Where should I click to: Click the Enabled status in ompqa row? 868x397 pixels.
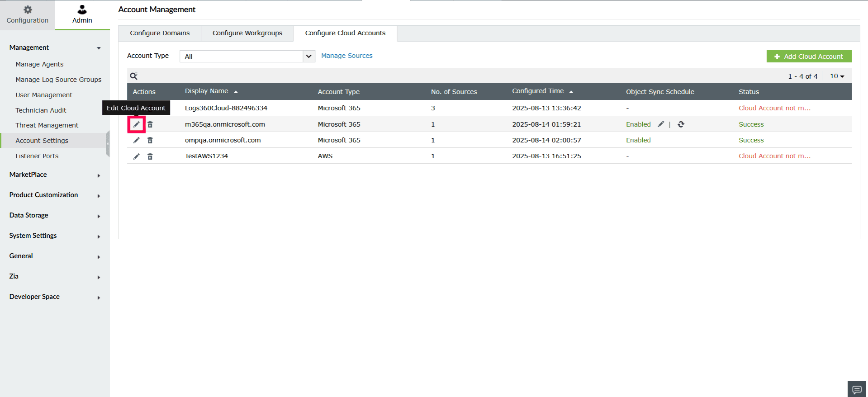coord(638,140)
